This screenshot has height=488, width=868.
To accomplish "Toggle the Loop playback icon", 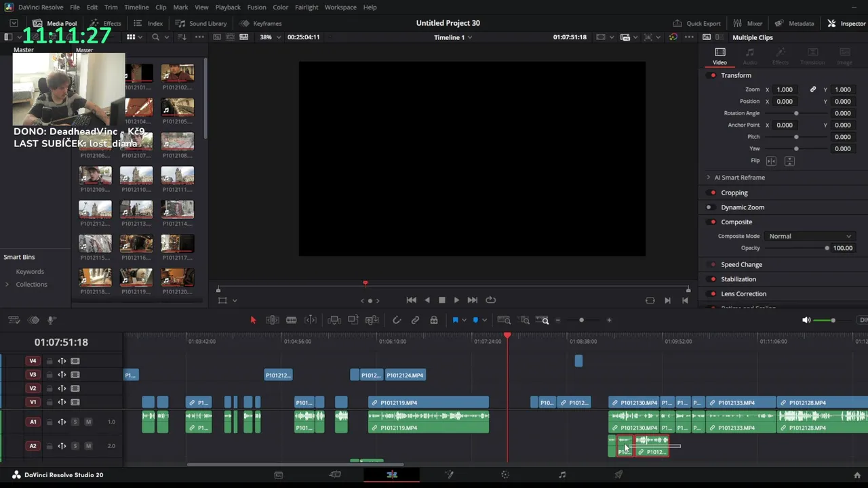I will tap(491, 300).
